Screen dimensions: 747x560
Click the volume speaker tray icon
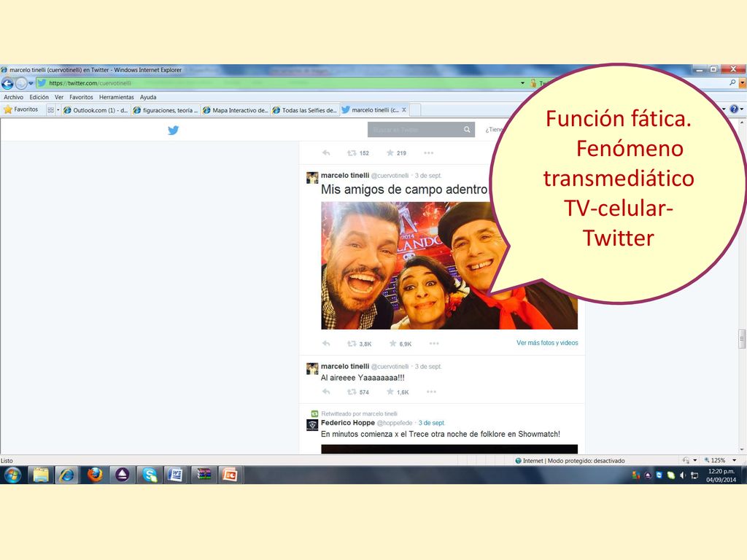[683, 475]
